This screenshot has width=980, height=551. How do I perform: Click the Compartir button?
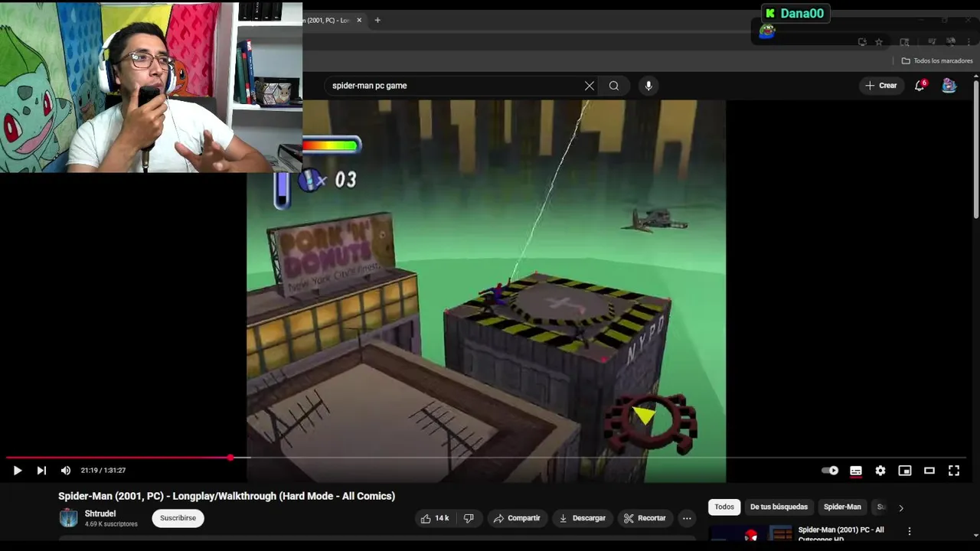pos(517,518)
